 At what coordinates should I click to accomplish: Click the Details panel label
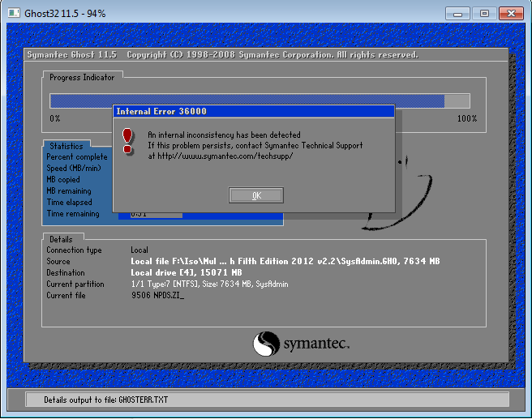point(61,239)
